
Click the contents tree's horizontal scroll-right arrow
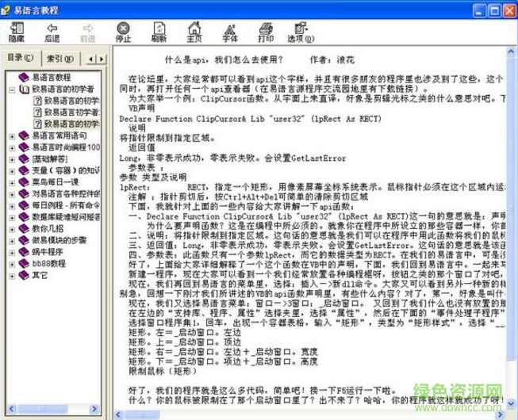[94, 409]
